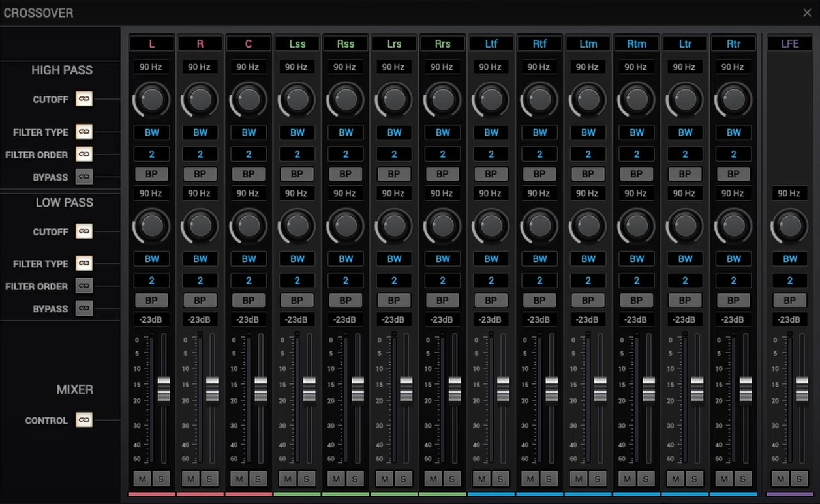Viewport: 820px width, 504px height.
Task: Bypass low pass filter on LFE channel
Action: (790, 301)
